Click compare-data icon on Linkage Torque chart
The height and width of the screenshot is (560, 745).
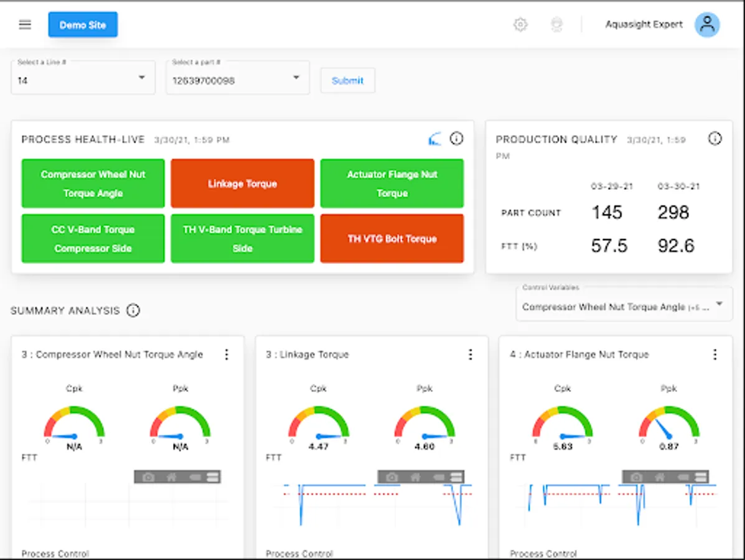[x=457, y=477]
